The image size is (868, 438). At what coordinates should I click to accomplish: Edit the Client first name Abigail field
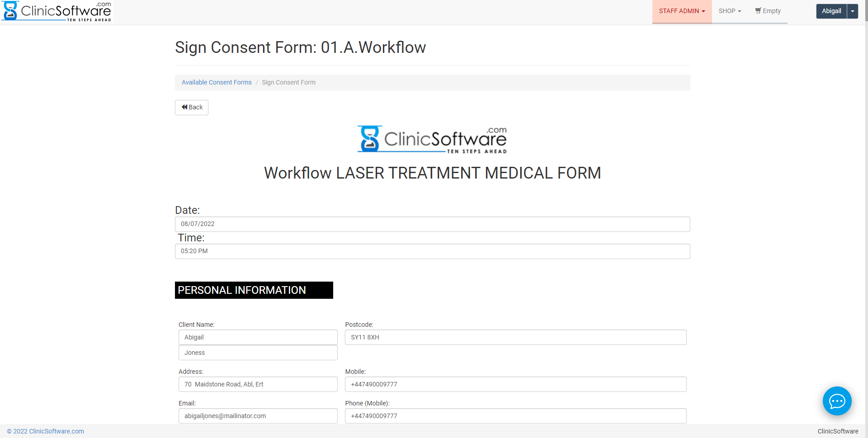[x=258, y=337]
